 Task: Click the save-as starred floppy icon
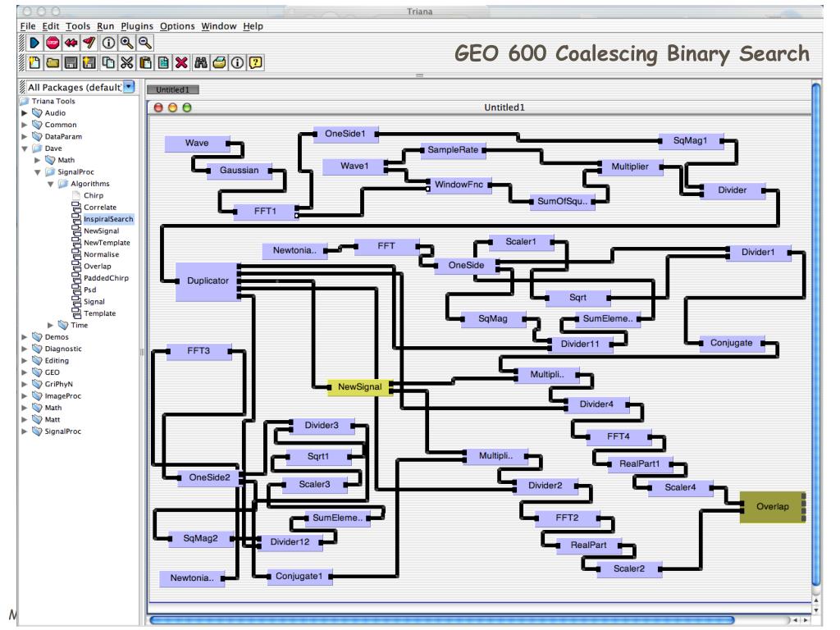(x=89, y=62)
